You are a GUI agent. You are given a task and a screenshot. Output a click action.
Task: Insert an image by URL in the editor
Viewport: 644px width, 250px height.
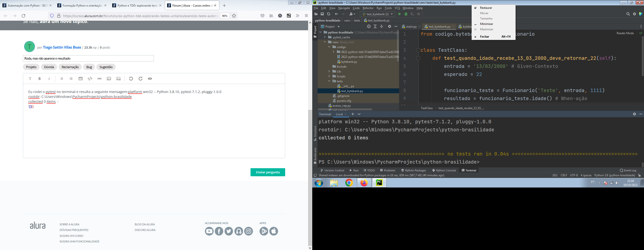pyautogui.click(x=109, y=79)
